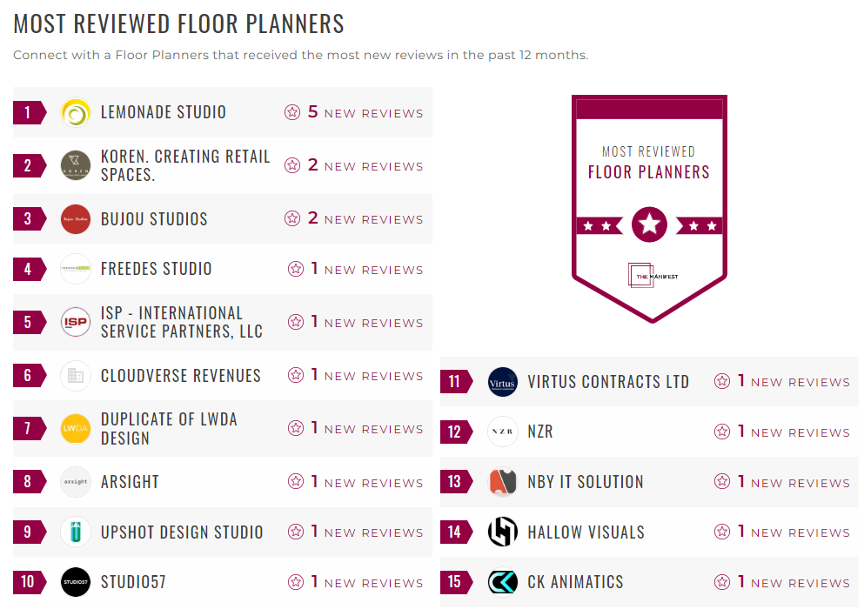
Task: Click the Virtus Contracts navy logo
Action: 503,381
